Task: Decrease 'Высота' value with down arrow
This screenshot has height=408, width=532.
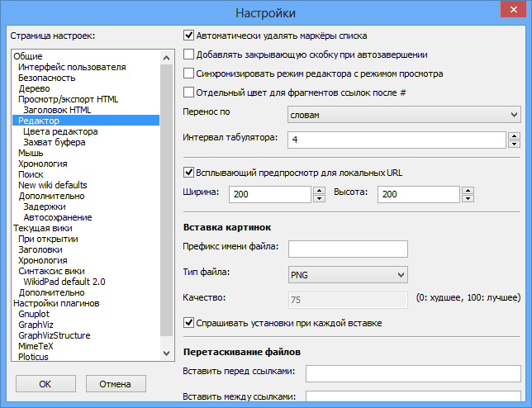Action: (x=468, y=198)
